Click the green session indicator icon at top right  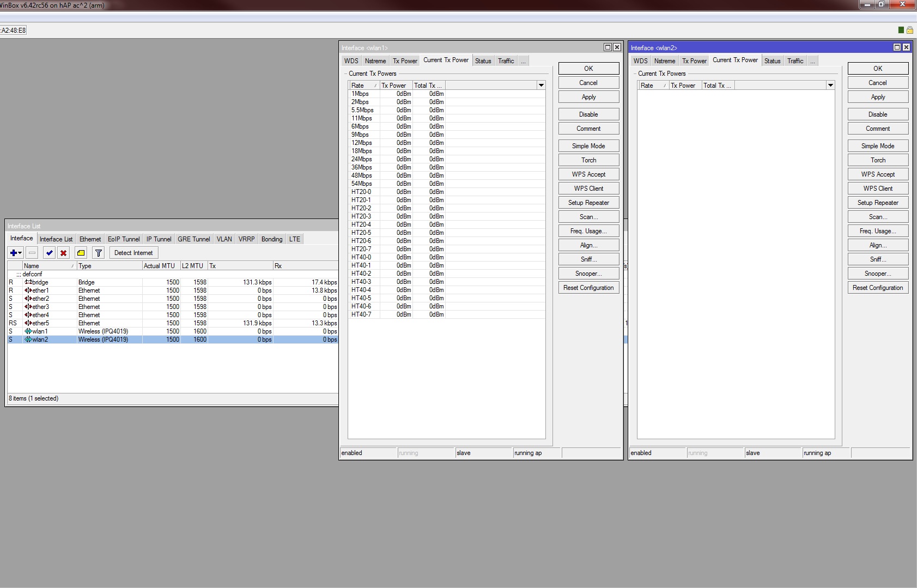901,30
